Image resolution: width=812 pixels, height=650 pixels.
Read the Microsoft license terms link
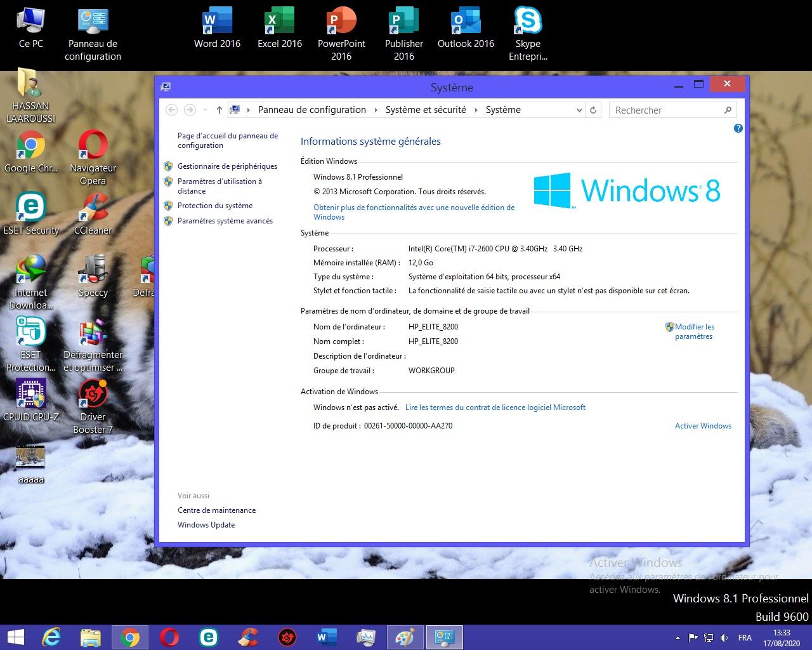pyautogui.click(x=495, y=408)
